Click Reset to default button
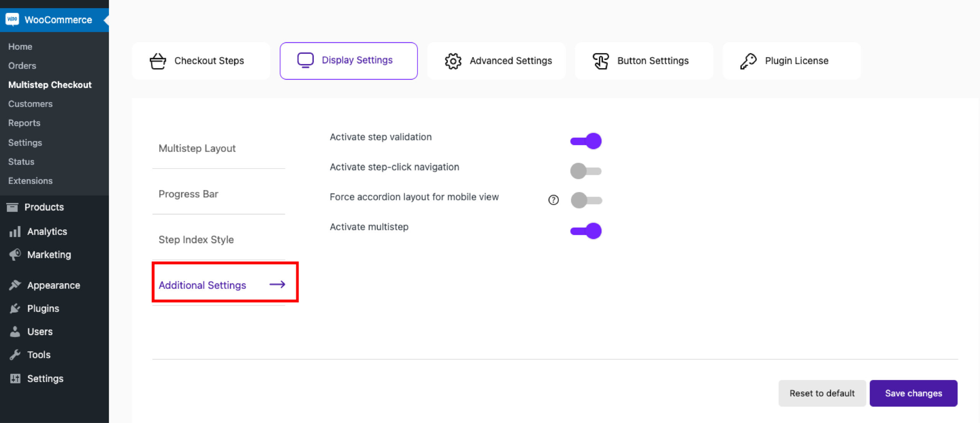 point(822,393)
